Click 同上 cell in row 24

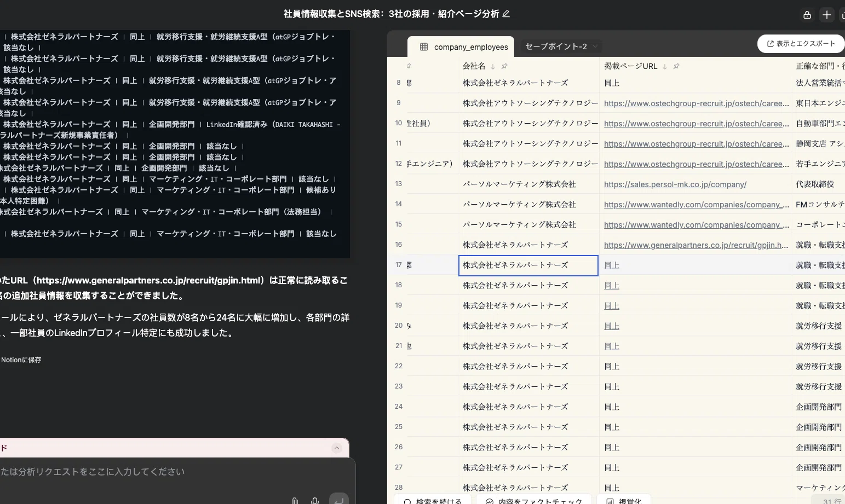[x=695, y=407]
